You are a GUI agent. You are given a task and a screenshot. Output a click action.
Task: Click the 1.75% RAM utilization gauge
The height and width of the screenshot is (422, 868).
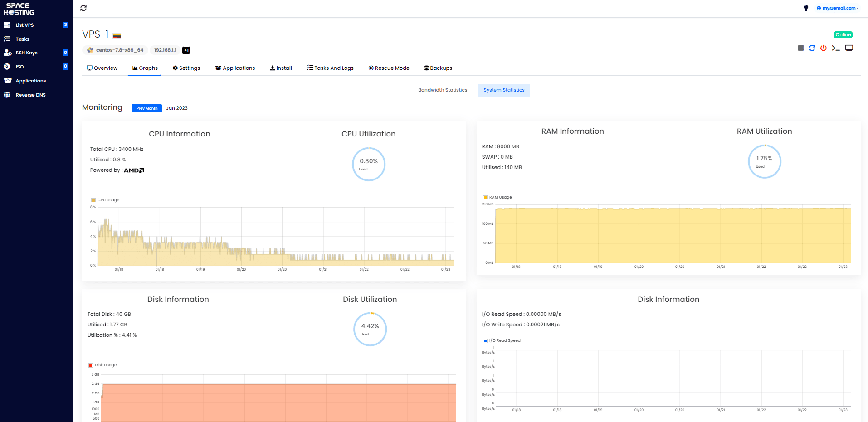pos(764,161)
